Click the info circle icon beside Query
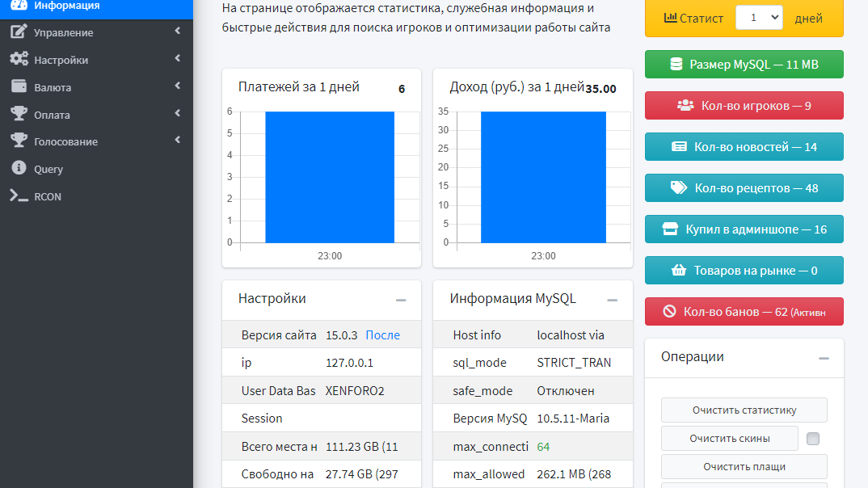The image size is (868, 488). [x=19, y=168]
